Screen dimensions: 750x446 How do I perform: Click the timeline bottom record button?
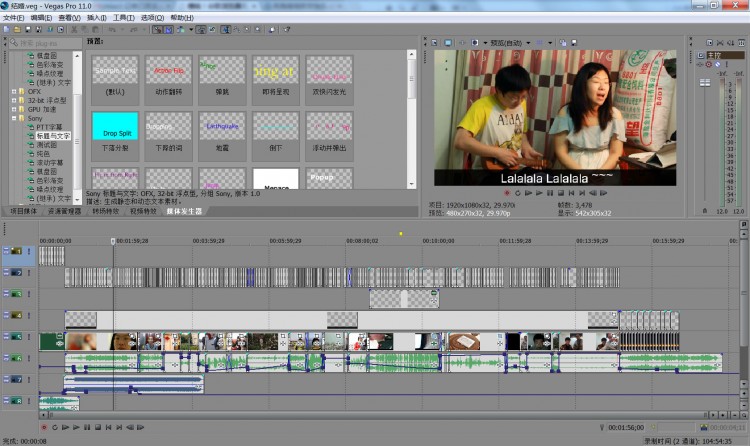point(44,427)
